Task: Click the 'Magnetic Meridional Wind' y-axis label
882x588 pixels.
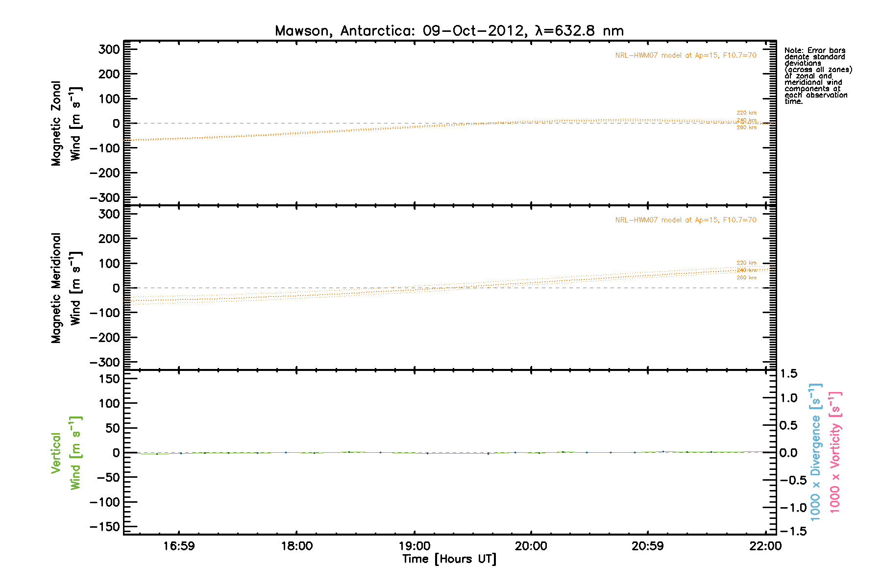Action: click(x=66, y=288)
